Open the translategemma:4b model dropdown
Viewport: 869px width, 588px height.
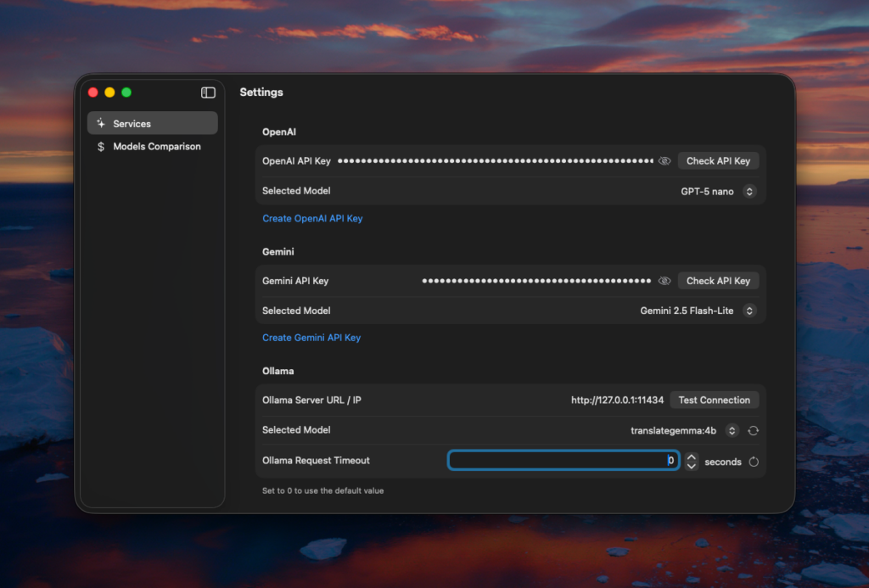click(732, 431)
